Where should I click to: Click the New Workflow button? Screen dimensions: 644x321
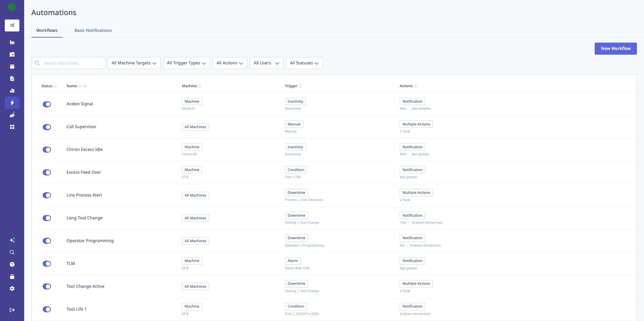click(615, 48)
